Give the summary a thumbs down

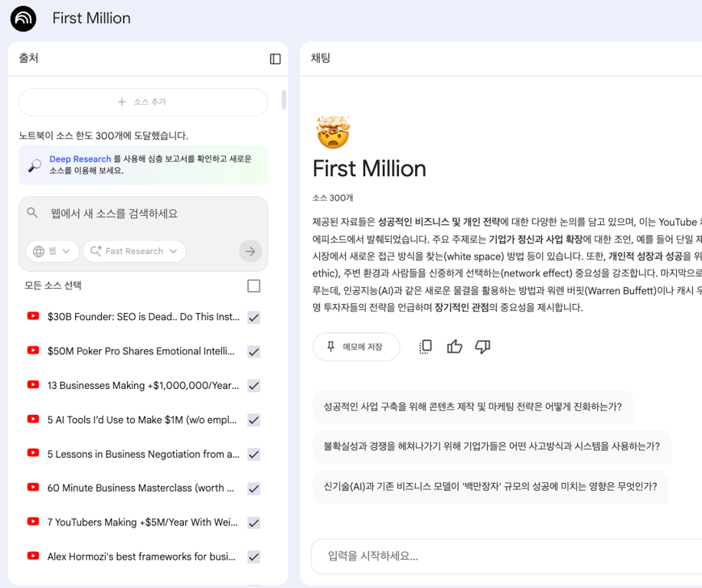(482, 346)
